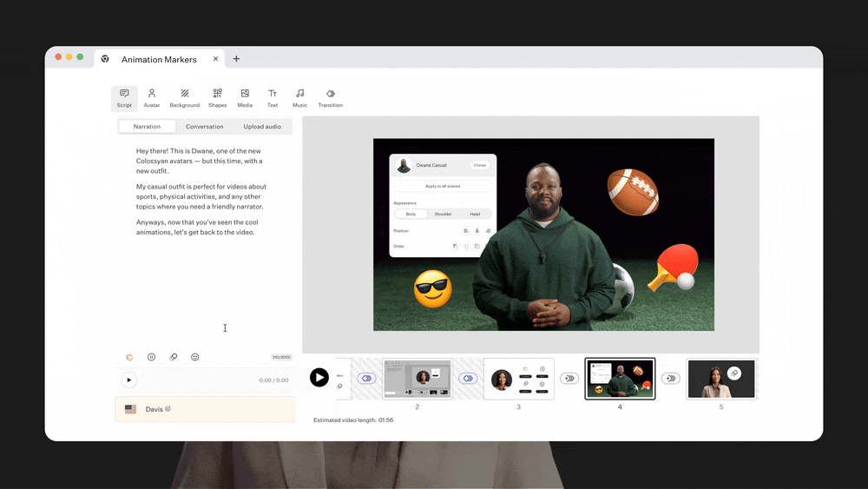Open the transition between scenes 4 and 5
The width and height of the screenshot is (868, 489).
tap(670, 379)
